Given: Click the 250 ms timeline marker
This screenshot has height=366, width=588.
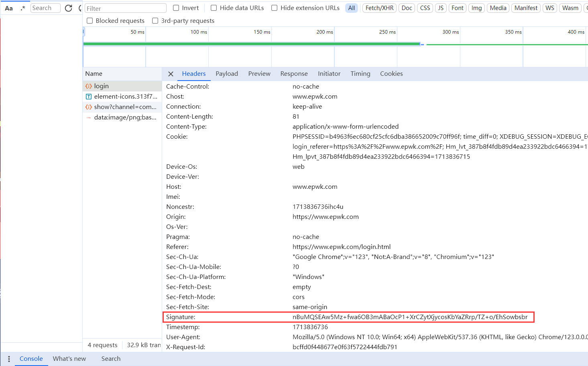Looking at the screenshot, I should (387, 32).
